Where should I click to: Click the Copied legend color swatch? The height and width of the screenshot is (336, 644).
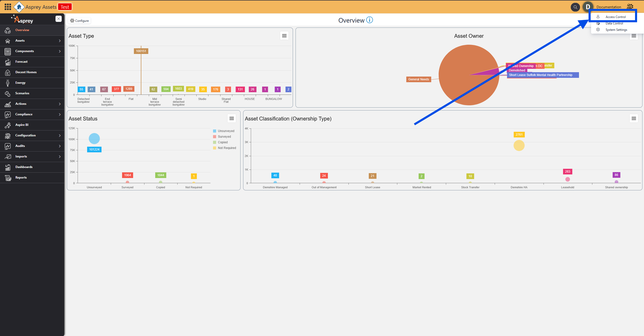click(215, 142)
